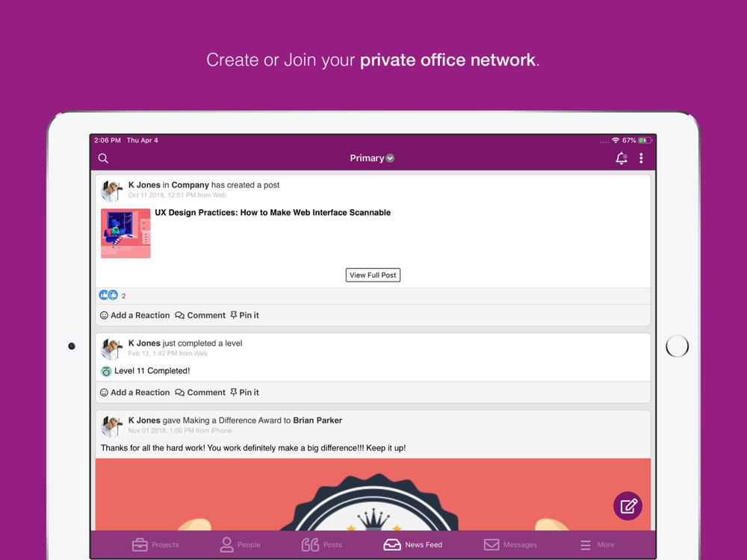Open the Making a Difference award image
Viewport: 747px width, 560px height.
coord(373,494)
